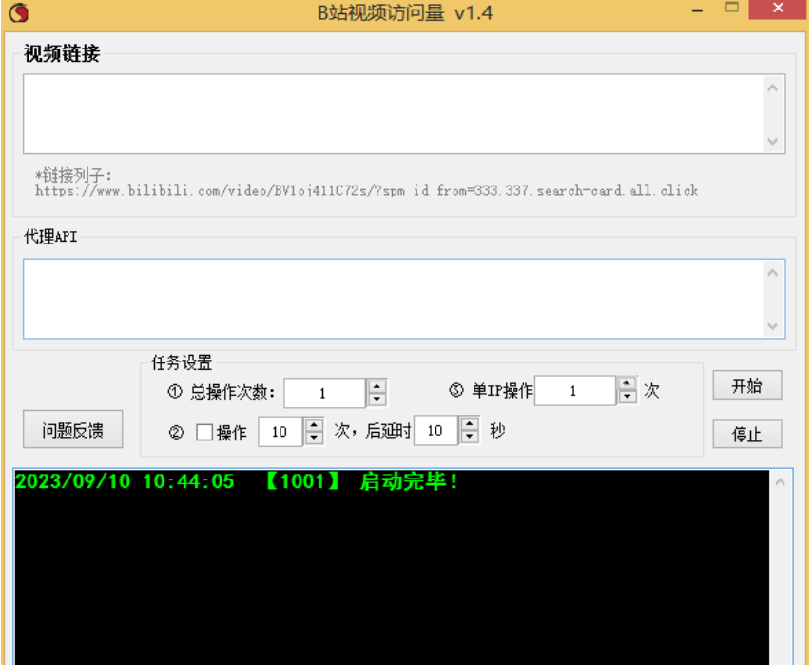Increase 操作 times value with up arrow
The width and height of the screenshot is (812, 665).
pyautogui.click(x=315, y=425)
